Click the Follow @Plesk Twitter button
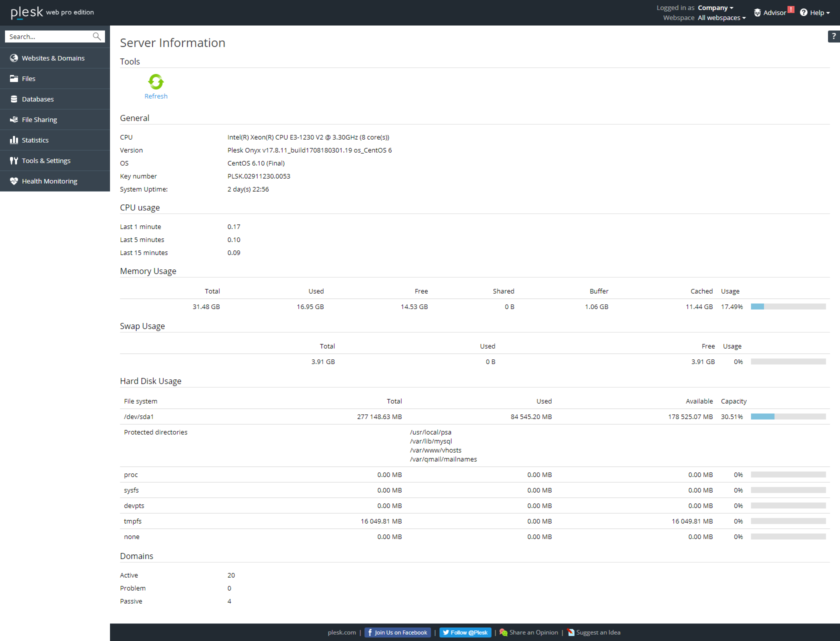This screenshot has width=840, height=641. [465, 632]
